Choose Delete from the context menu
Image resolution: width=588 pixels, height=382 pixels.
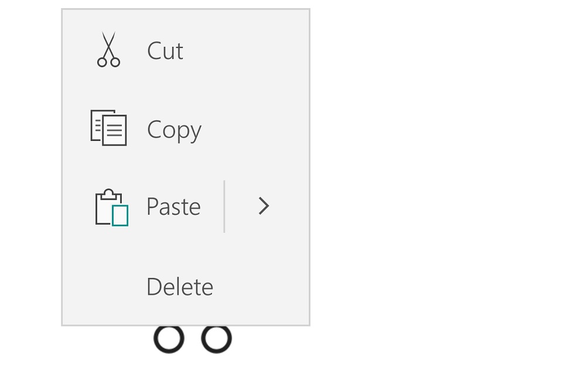[186, 286]
